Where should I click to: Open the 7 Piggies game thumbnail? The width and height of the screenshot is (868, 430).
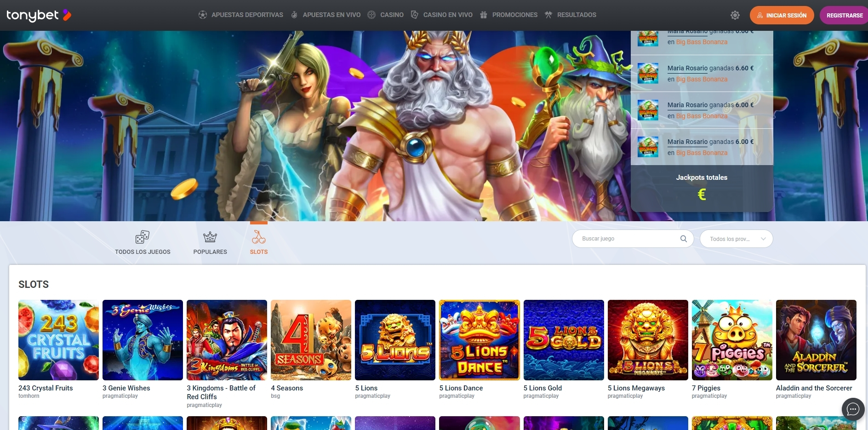point(732,340)
